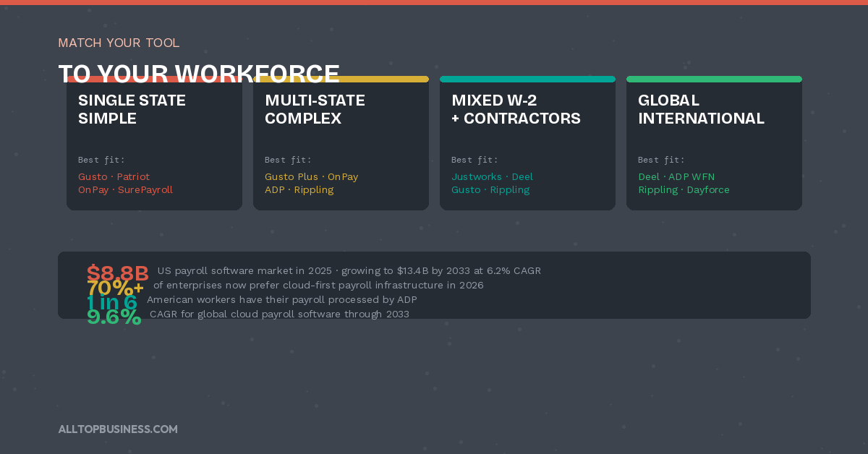This screenshot has width=868, height=454.
Task: Click the 'TO YOUR WORKFORCE' title
Action: click(199, 73)
